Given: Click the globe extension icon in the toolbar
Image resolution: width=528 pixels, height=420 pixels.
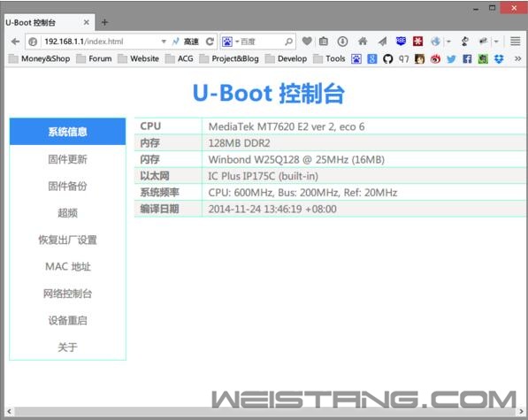Looking at the screenshot, I should point(436,42).
